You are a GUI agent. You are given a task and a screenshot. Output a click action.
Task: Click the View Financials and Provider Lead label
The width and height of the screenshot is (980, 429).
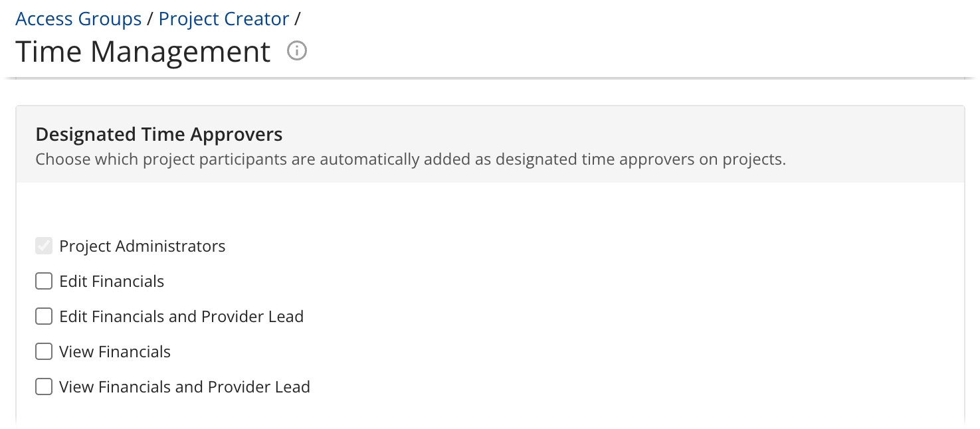183,386
